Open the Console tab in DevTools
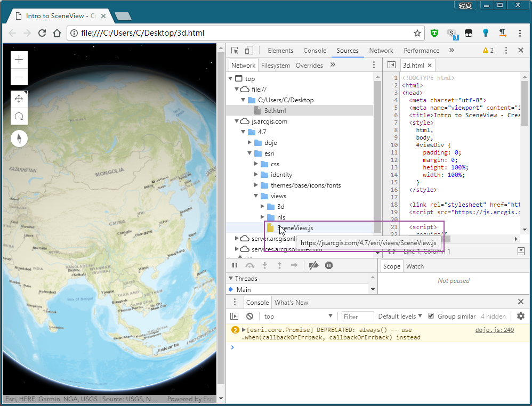532x406 pixels. coord(315,50)
